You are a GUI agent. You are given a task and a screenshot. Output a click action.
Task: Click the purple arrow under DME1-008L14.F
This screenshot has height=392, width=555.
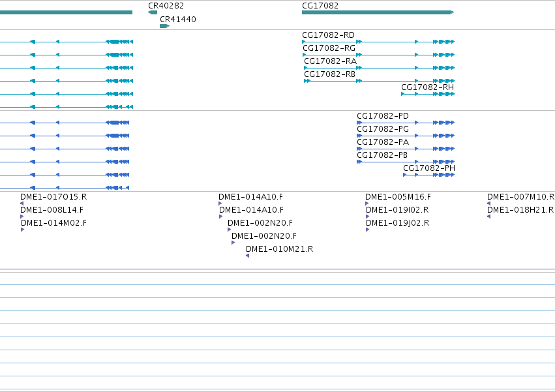pos(22,217)
